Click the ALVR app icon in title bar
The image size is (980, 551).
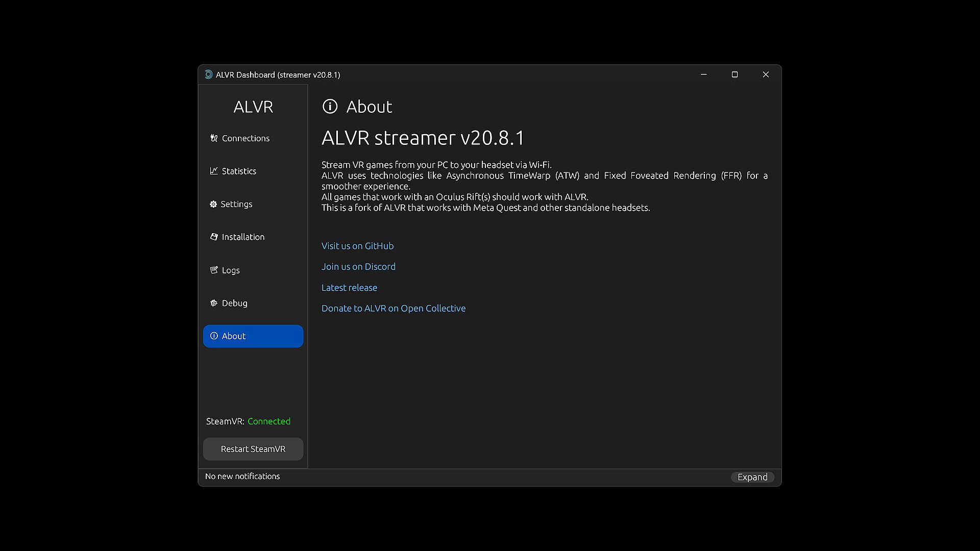click(208, 74)
